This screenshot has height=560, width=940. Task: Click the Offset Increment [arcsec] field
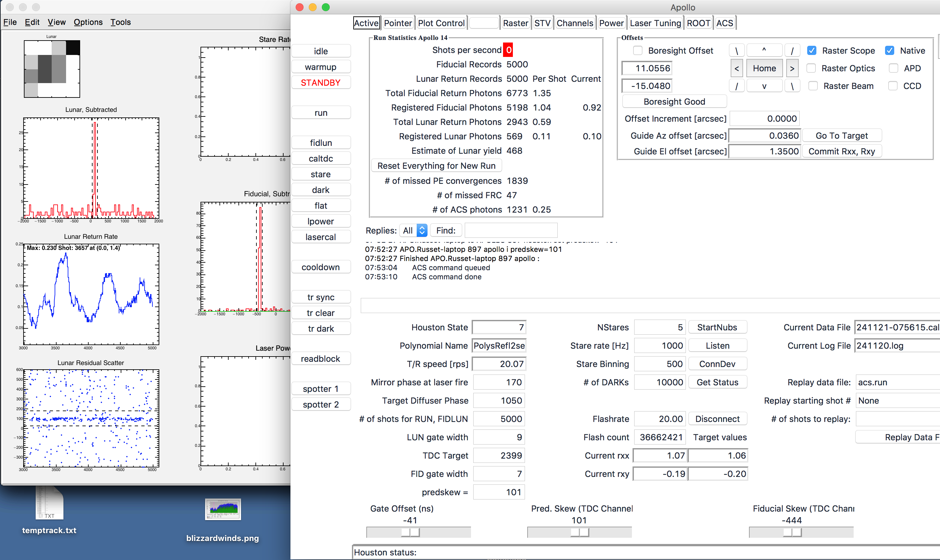765,118
